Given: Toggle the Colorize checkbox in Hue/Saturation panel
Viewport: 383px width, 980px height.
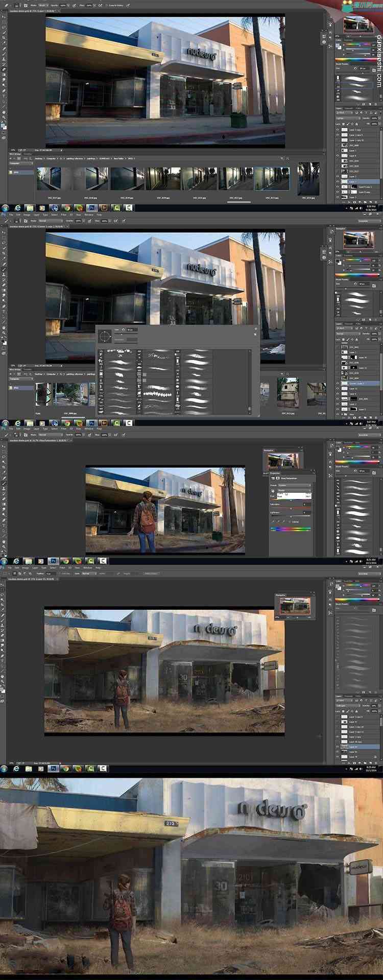Looking at the screenshot, I should coord(291,521).
